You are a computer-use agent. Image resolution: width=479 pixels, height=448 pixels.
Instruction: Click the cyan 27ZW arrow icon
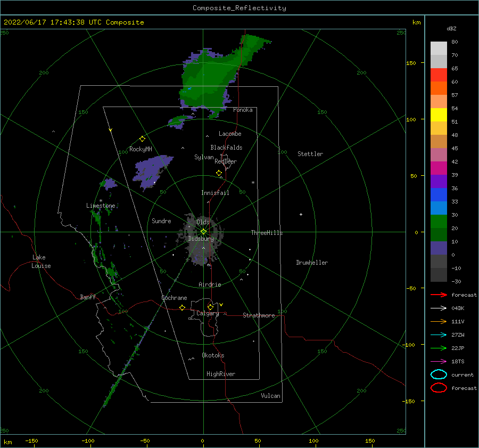pyautogui.click(x=439, y=335)
